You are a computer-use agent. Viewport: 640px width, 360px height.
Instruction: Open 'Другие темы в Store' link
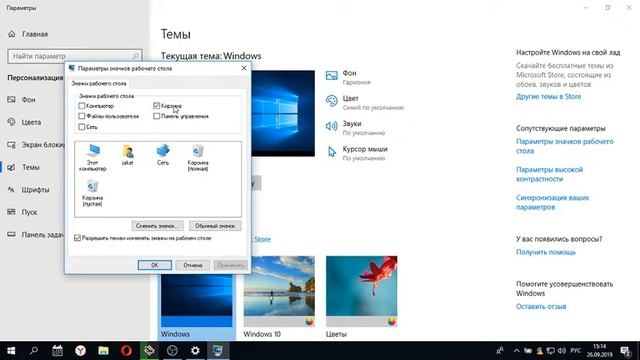click(x=548, y=97)
